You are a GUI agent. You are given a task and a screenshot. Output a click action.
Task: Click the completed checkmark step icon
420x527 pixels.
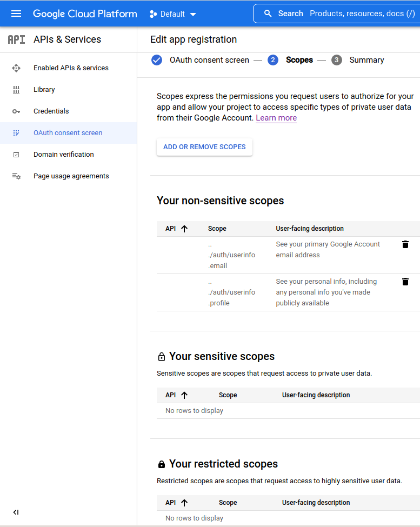click(157, 60)
